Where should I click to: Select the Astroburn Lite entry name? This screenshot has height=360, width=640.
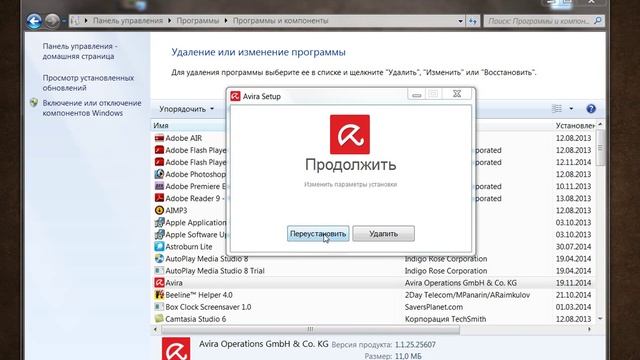(x=189, y=247)
